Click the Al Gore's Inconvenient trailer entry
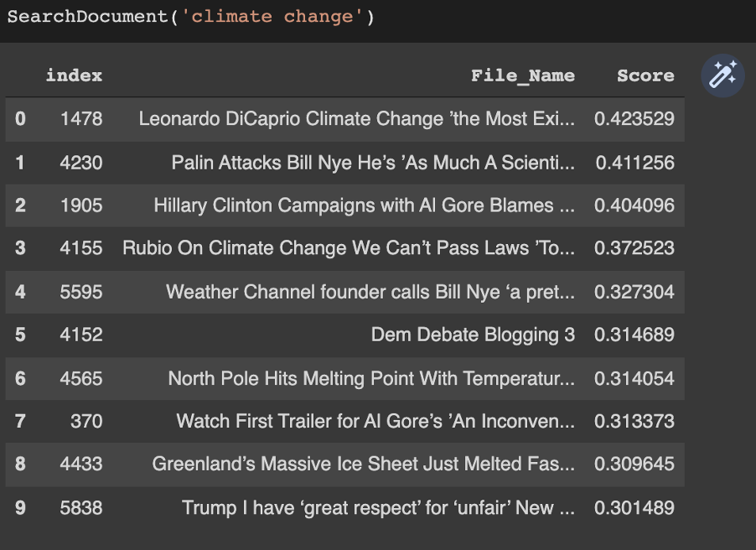This screenshot has width=756, height=550. (x=375, y=422)
